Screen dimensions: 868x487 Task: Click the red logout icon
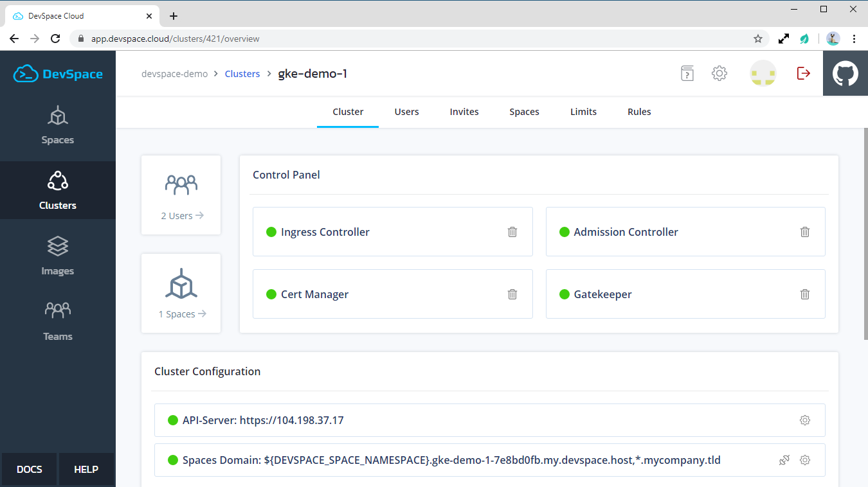tap(804, 73)
